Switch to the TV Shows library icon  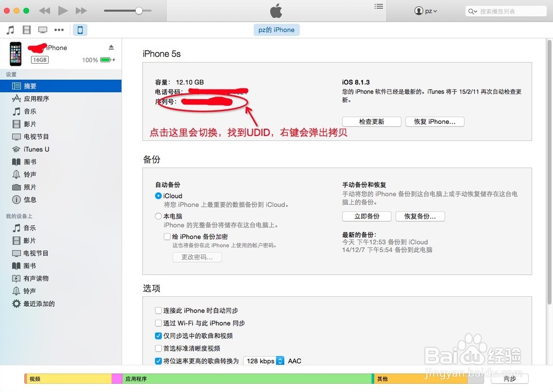point(43,30)
